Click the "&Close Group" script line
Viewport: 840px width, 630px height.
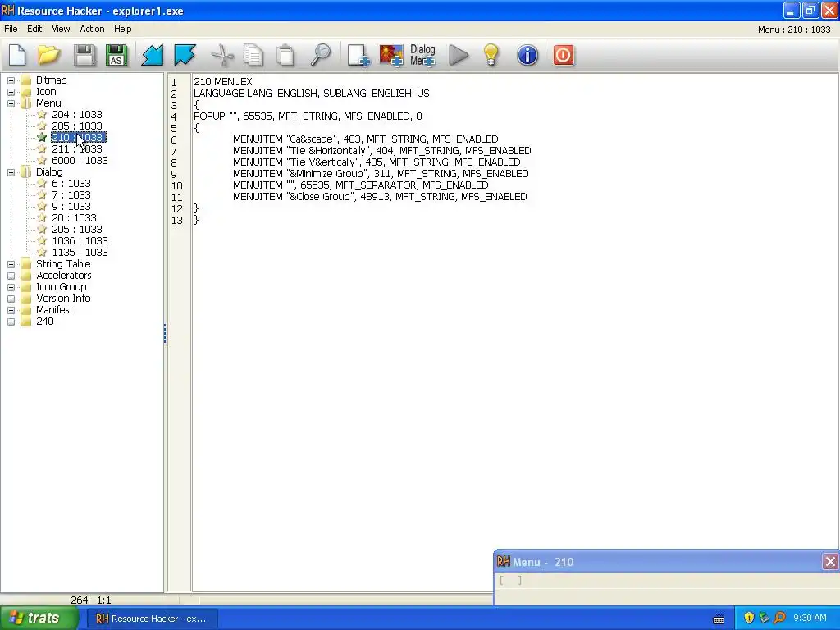point(380,197)
